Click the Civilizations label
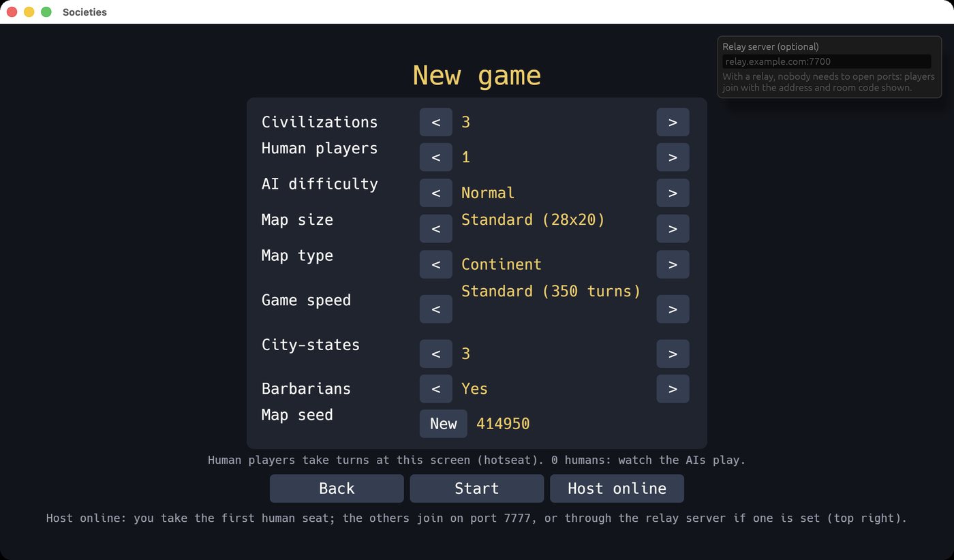 320,122
